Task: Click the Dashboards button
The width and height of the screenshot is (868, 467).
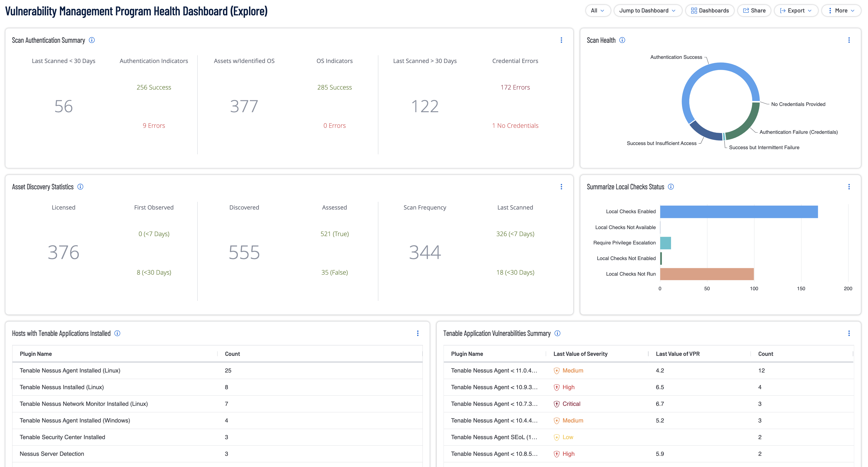Action: 710,10
